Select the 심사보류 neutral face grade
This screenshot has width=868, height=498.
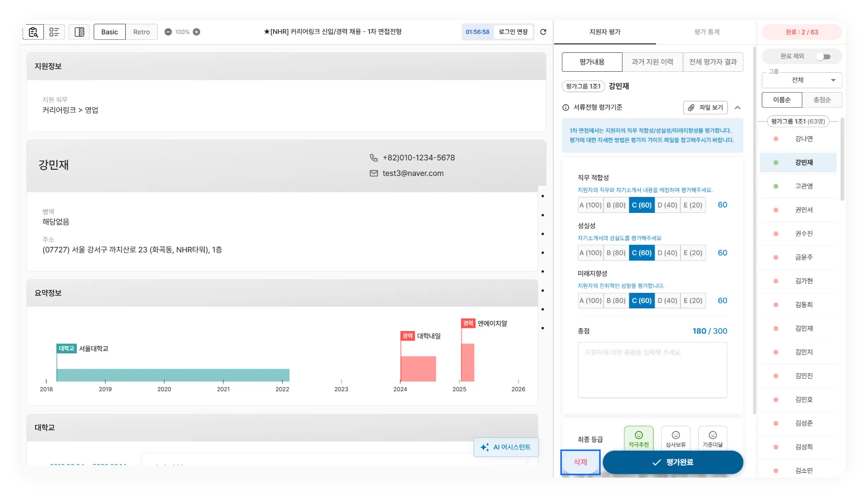pyautogui.click(x=675, y=438)
